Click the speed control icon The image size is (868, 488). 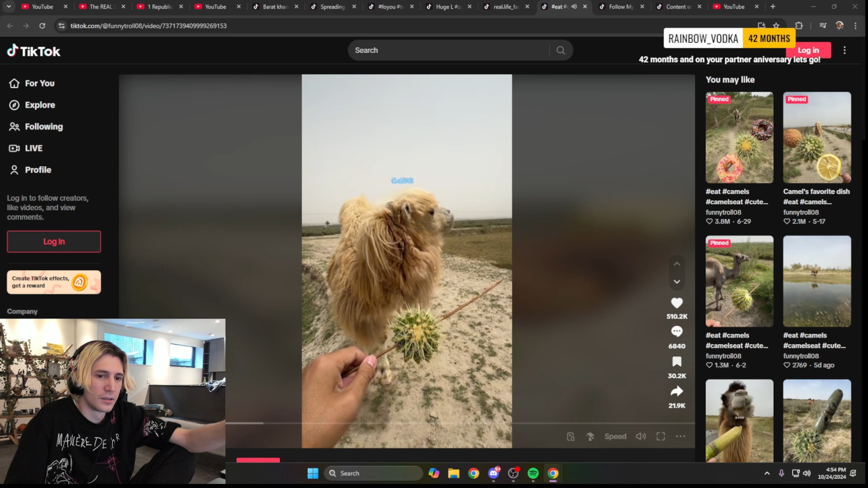point(615,436)
